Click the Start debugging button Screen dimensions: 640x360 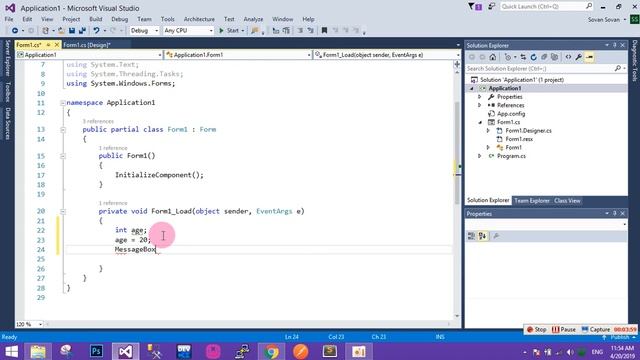[229, 31]
